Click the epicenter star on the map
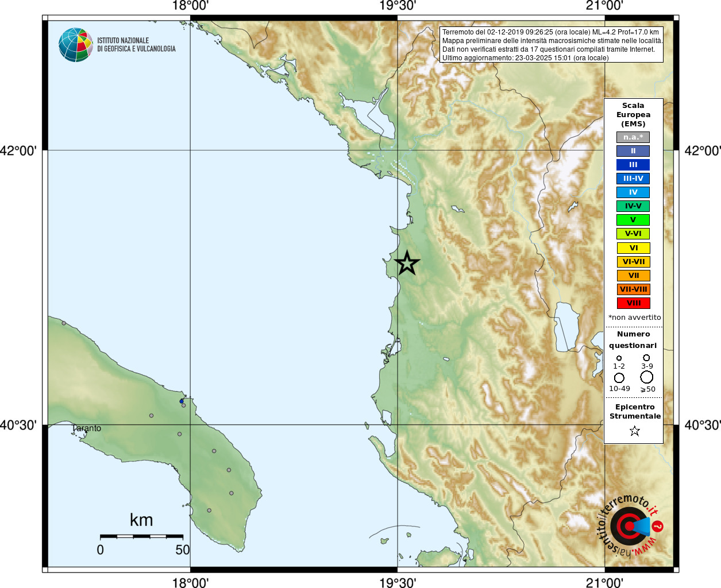Viewport: 721px width, 588px height. [x=407, y=263]
